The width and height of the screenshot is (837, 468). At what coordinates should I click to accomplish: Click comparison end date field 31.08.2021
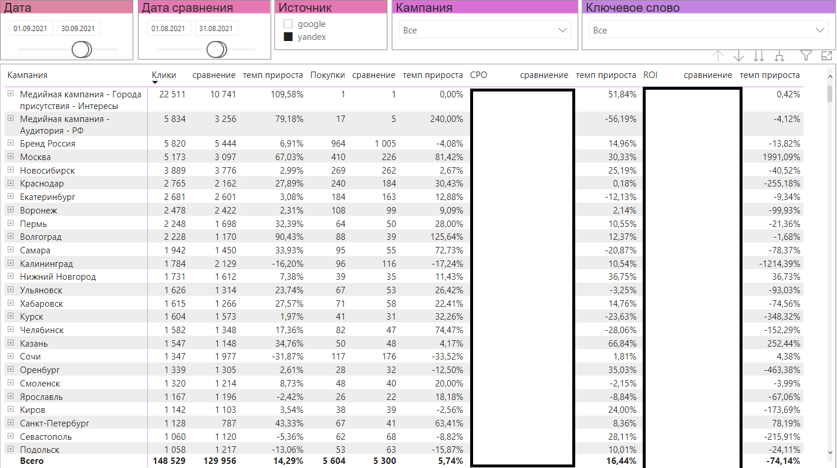tap(216, 28)
